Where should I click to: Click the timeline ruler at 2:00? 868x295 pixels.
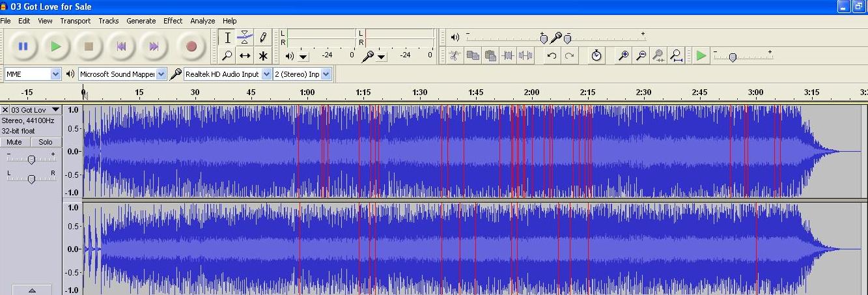pos(532,92)
